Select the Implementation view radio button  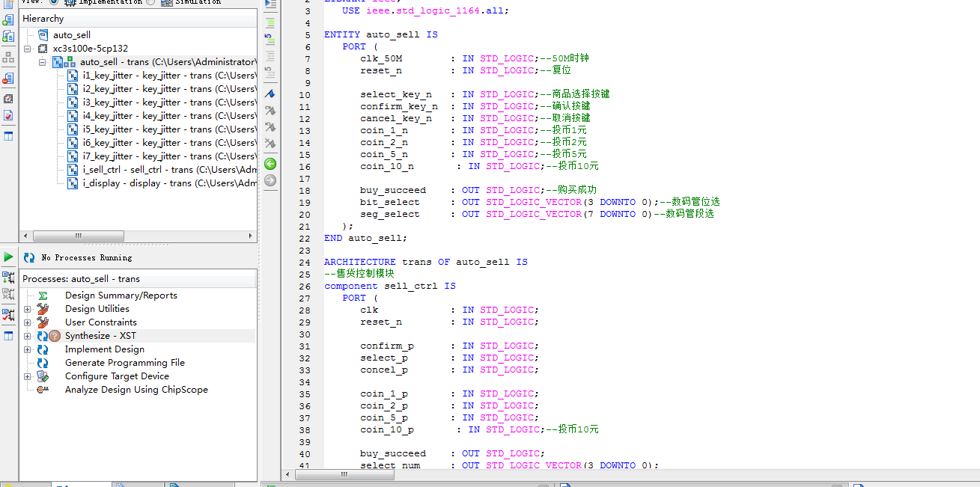53,1
